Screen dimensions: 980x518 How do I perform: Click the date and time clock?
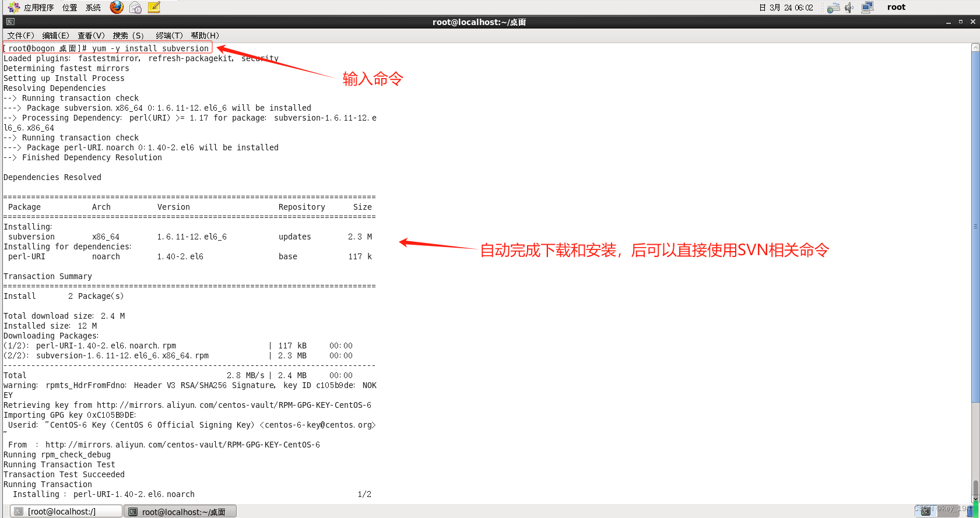click(786, 8)
